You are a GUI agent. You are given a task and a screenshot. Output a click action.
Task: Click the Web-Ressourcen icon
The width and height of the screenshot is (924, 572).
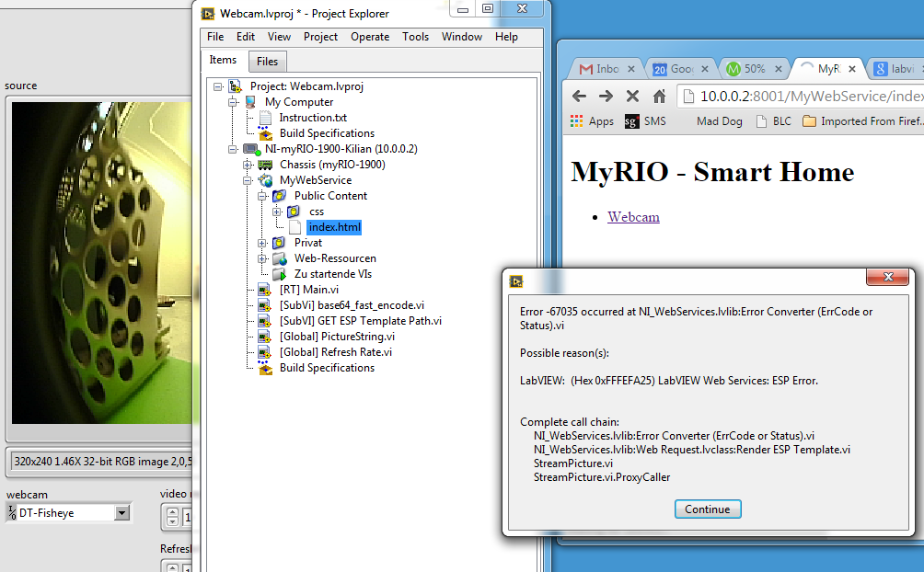[x=280, y=258]
